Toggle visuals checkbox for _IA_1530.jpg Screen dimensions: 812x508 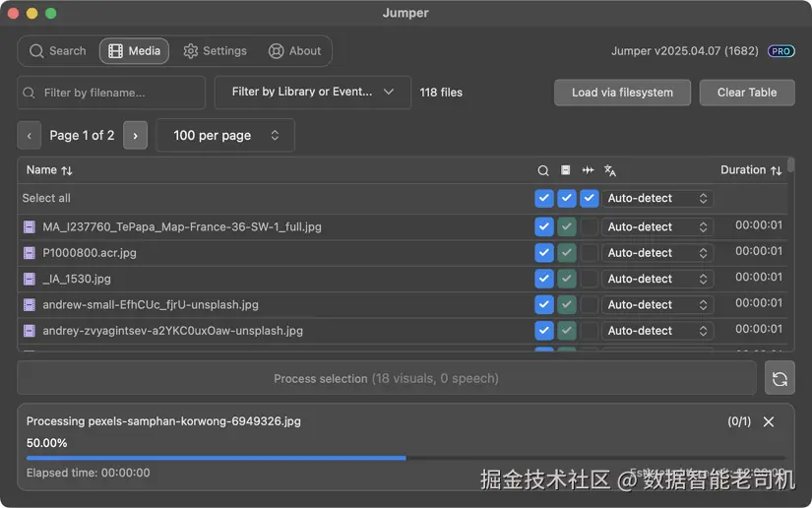(567, 279)
